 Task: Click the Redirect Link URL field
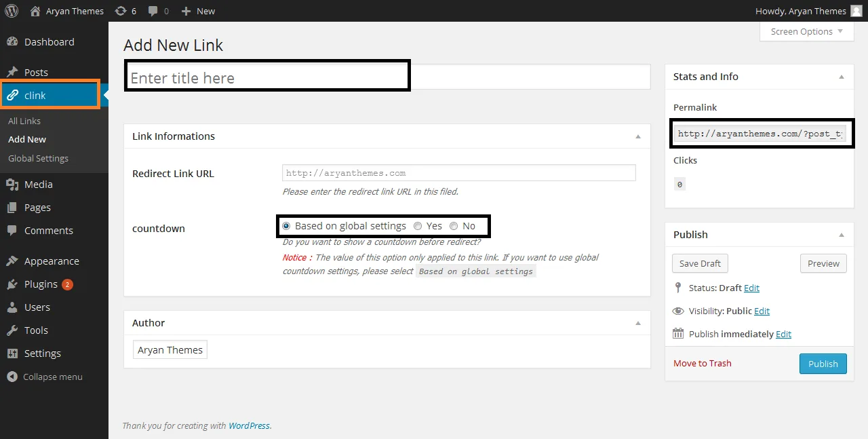(459, 172)
